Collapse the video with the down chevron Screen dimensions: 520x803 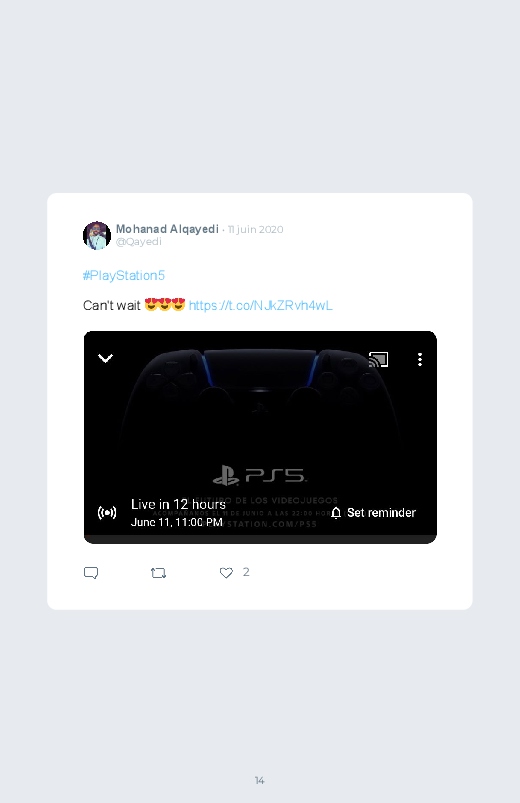[x=106, y=358]
